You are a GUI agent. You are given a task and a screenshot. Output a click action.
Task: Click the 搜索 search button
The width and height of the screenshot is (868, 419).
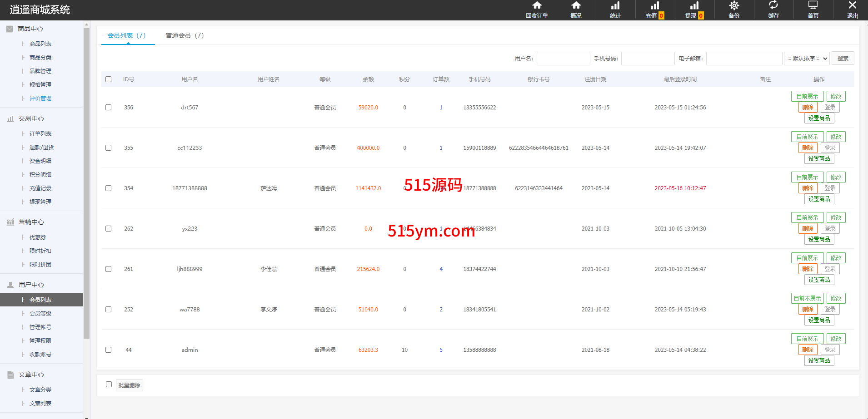click(843, 59)
